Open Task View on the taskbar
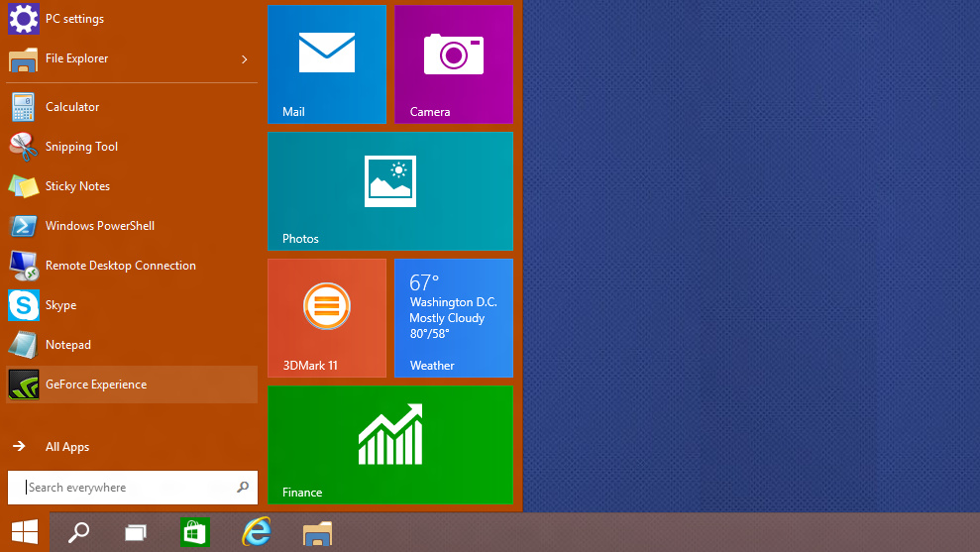 click(x=136, y=533)
